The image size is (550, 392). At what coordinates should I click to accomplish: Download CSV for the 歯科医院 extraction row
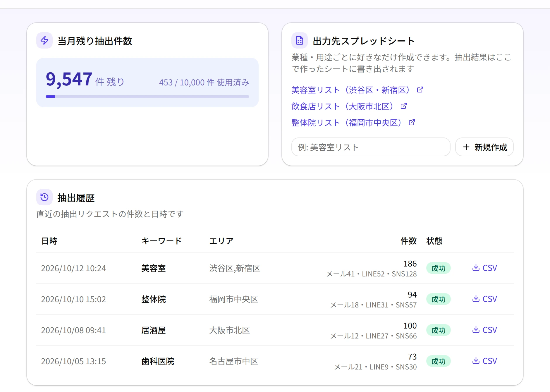click(x=484, y=361)
